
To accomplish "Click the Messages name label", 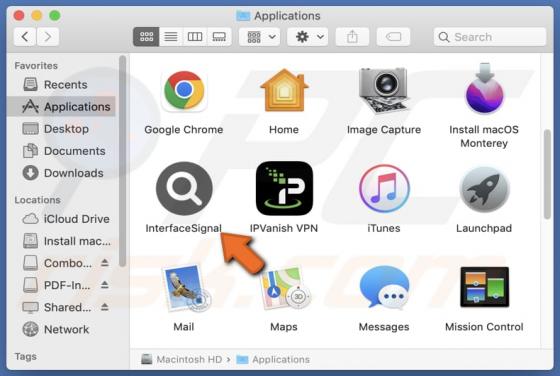I will [x=384, y=327].
